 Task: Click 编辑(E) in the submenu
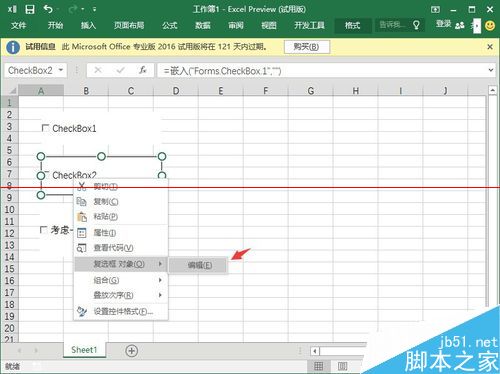[x=199, y=265]
